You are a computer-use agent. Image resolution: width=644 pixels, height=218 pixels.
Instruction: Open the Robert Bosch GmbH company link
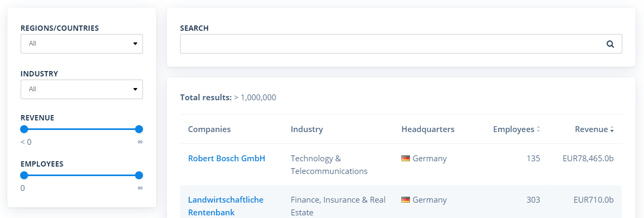pos(227,158)
